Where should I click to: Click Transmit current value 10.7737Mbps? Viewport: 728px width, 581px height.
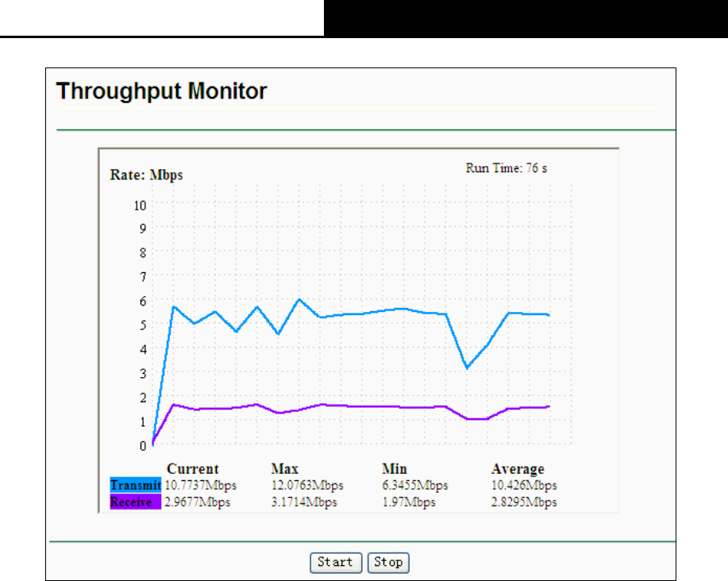pos(201,486)
